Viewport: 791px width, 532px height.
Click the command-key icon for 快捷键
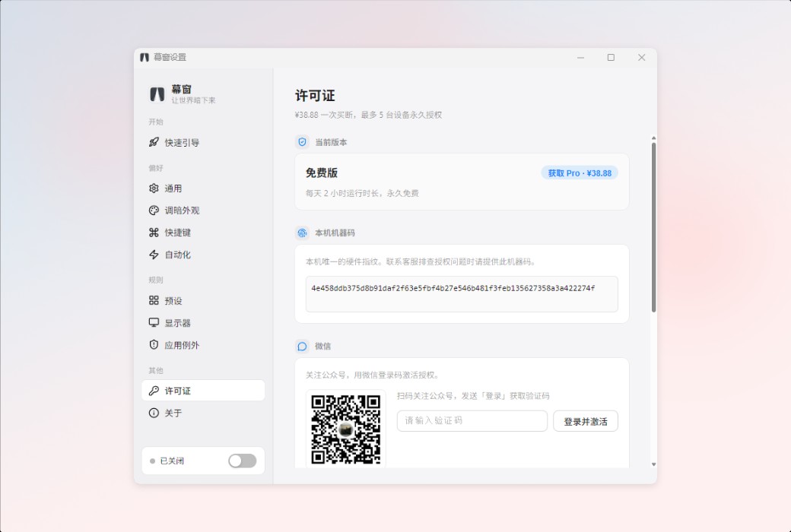click(154, 233)
